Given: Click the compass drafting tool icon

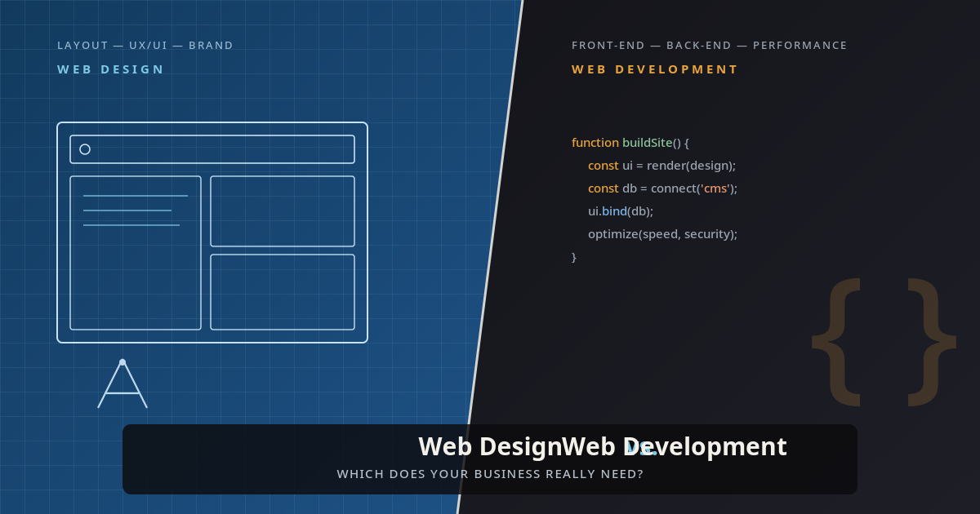Looking at the screenshot, I should point(122,383).
